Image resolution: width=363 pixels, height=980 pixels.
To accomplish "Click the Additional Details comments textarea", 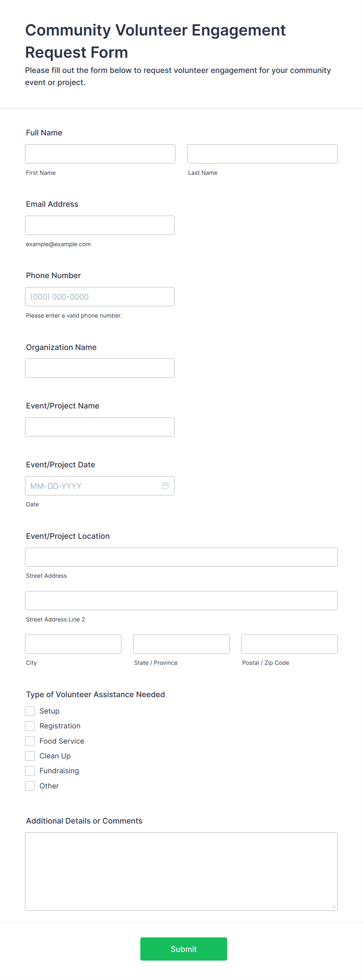I will (x=181, y=870).
